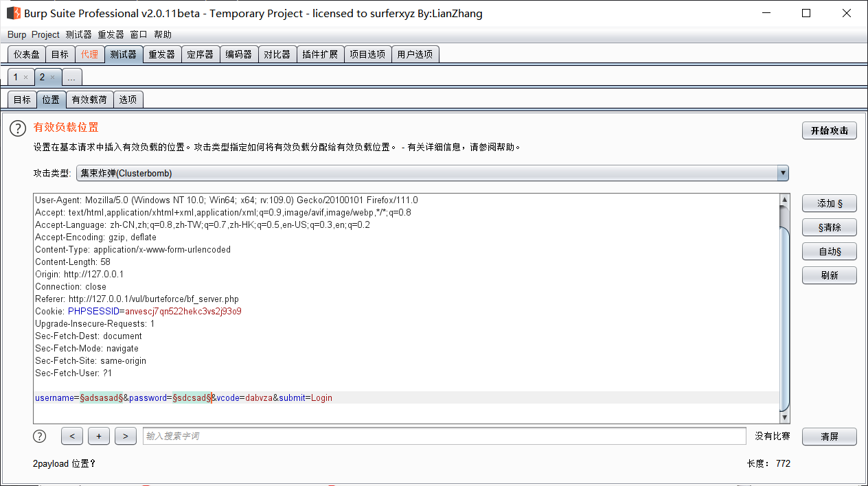The width and height of the screenshot is (868, 486).
Task: Open the Project menu
Action: coord(46,34)
